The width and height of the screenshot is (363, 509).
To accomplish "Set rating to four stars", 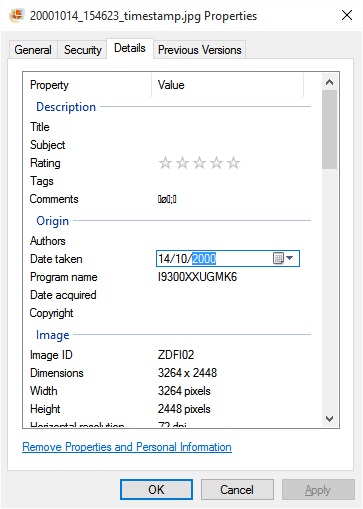I will click(x=216, y=163).
